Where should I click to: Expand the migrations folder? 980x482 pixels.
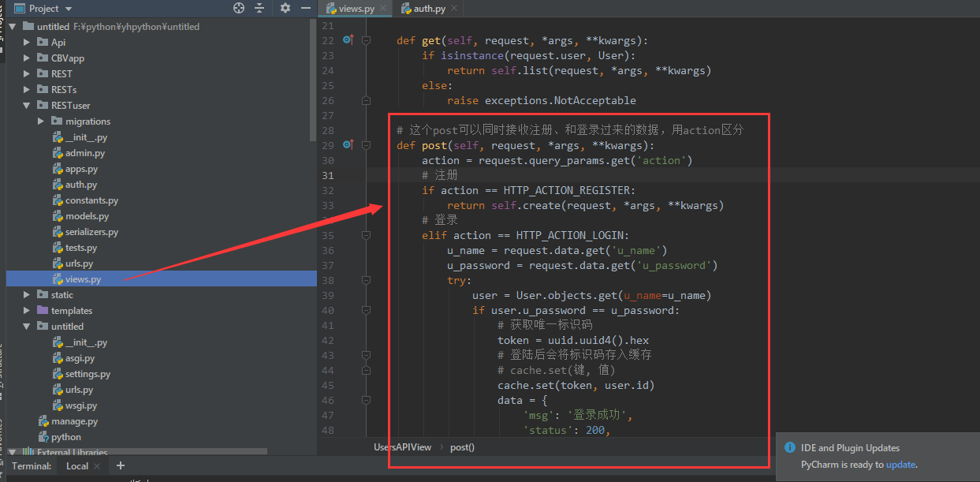[x=41, y=121]
